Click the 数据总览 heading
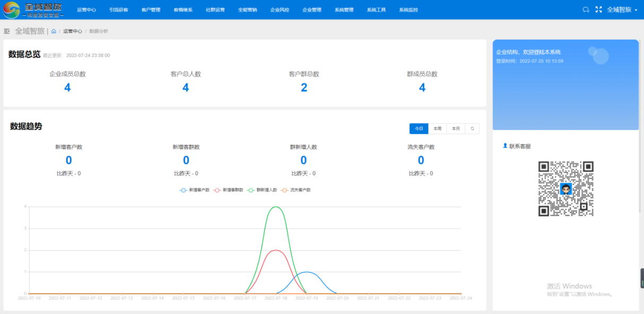Image resolution: width=644 pixels, height=314 pixels. (x=24, y=54)
